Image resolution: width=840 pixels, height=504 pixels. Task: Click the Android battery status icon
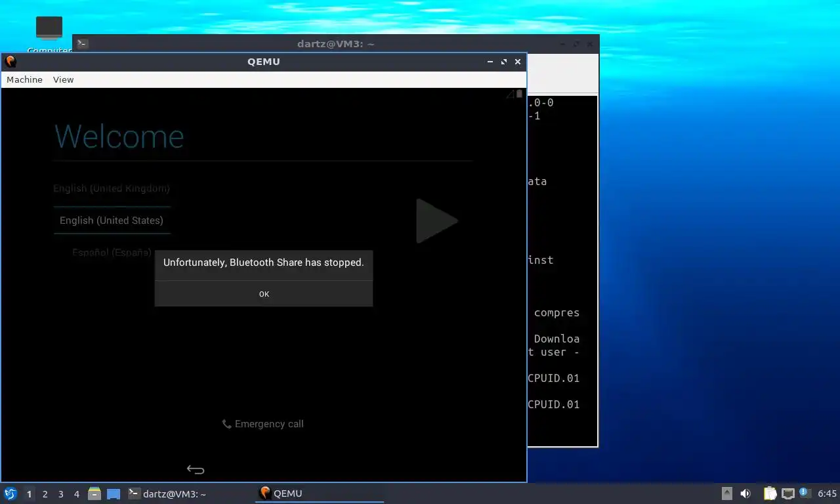[520, 94]
